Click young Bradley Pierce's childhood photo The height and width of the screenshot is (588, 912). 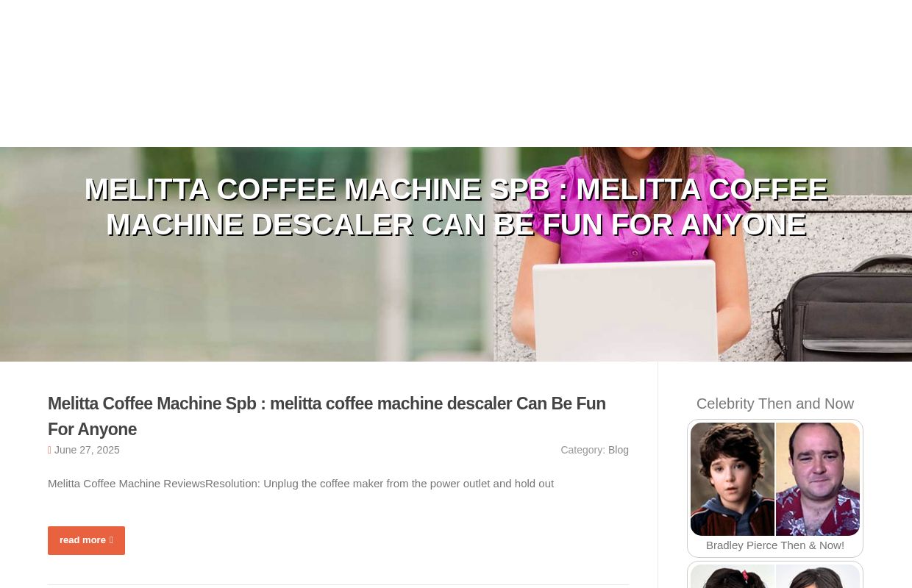[733, 479]
